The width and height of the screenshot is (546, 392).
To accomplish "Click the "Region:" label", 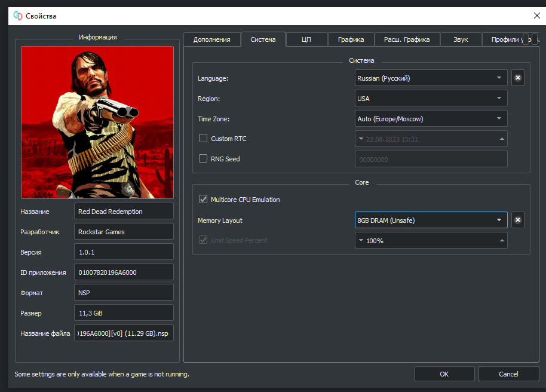I will click(209, 99).
